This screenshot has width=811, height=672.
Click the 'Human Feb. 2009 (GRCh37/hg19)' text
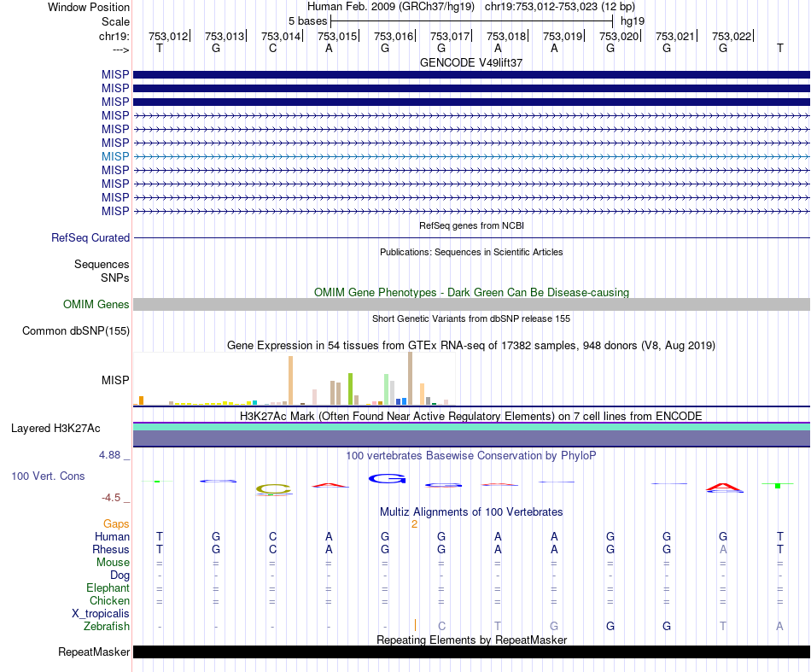(391, 7)
